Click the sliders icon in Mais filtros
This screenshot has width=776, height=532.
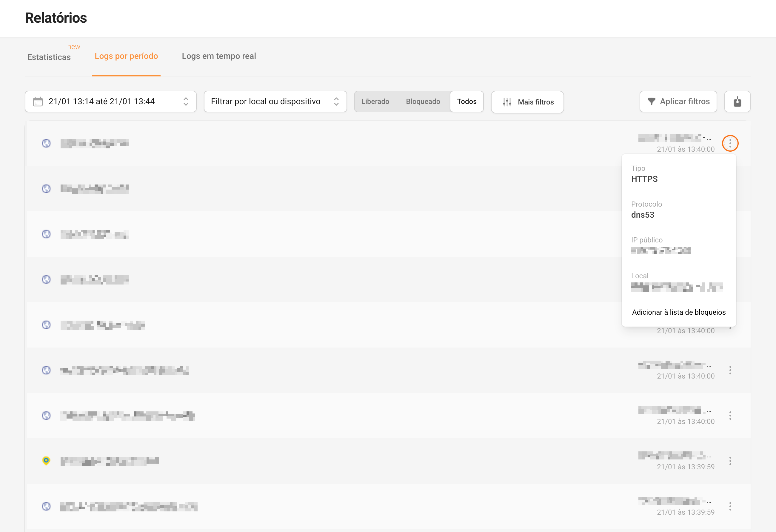point(507,102)
